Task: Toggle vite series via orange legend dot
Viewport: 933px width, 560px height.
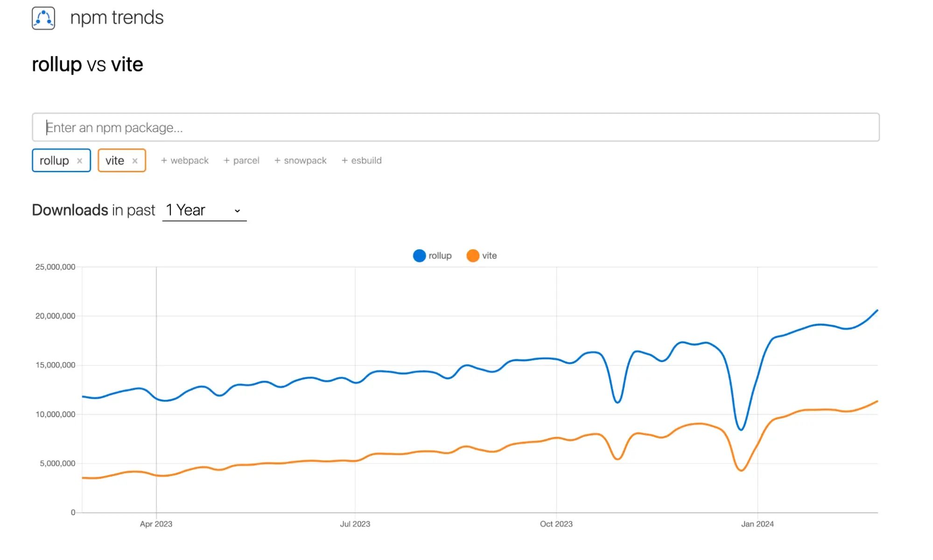Action: (x=473, y=256)
